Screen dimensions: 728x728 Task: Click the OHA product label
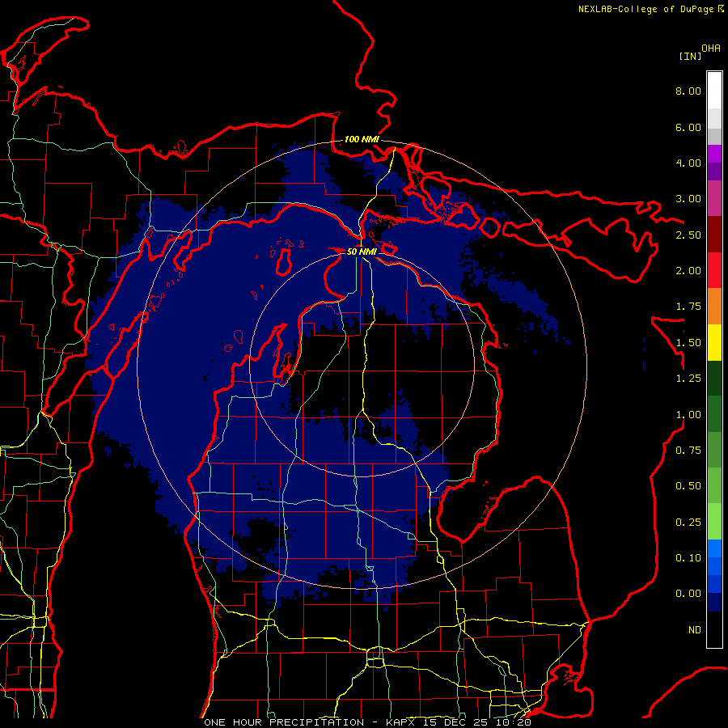click(711, 48)
